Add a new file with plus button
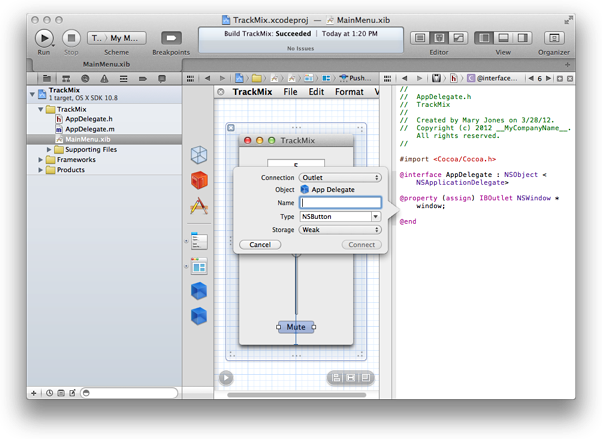 34,393
